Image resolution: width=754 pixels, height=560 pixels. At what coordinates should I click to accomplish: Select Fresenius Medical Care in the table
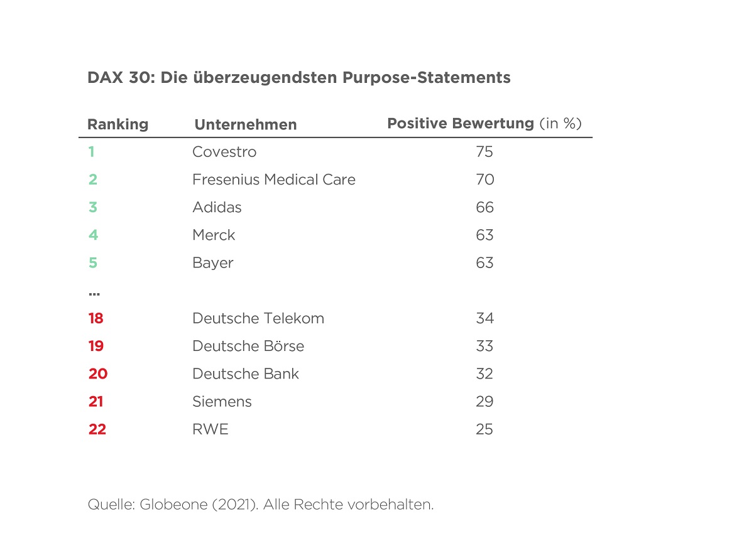(x=273, y=180)
